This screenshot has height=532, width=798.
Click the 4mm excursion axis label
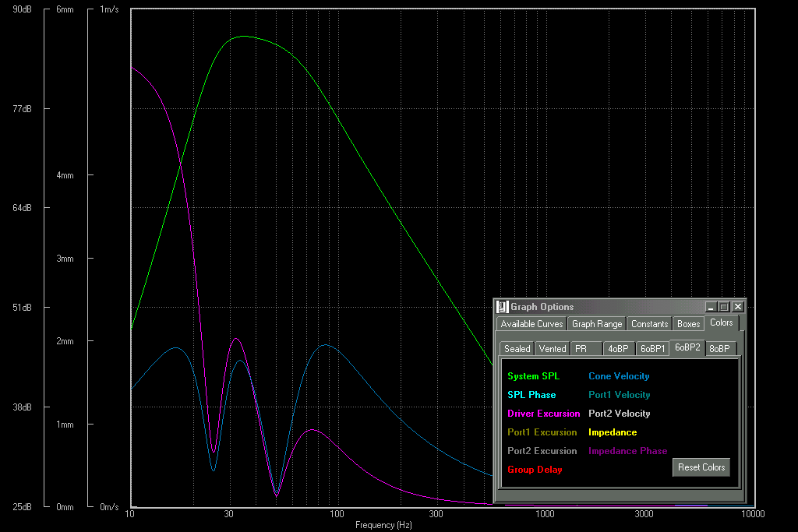pos(65,175)
